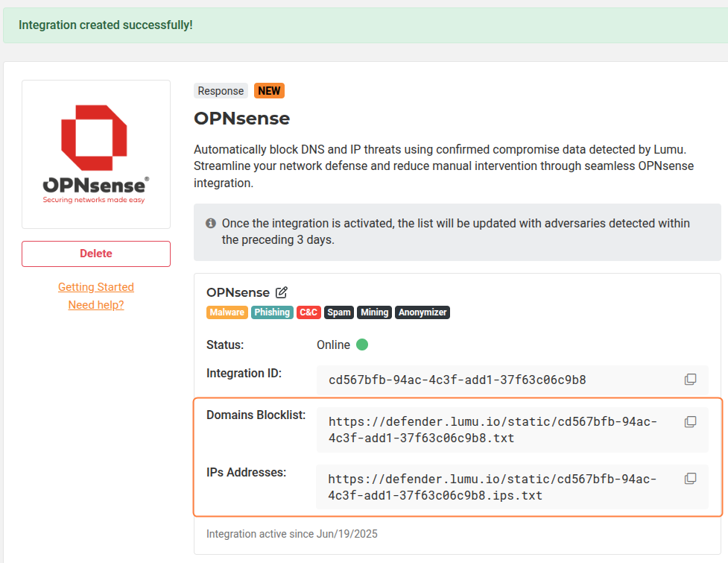Click the OPNsense logo image

pos(96,154)
